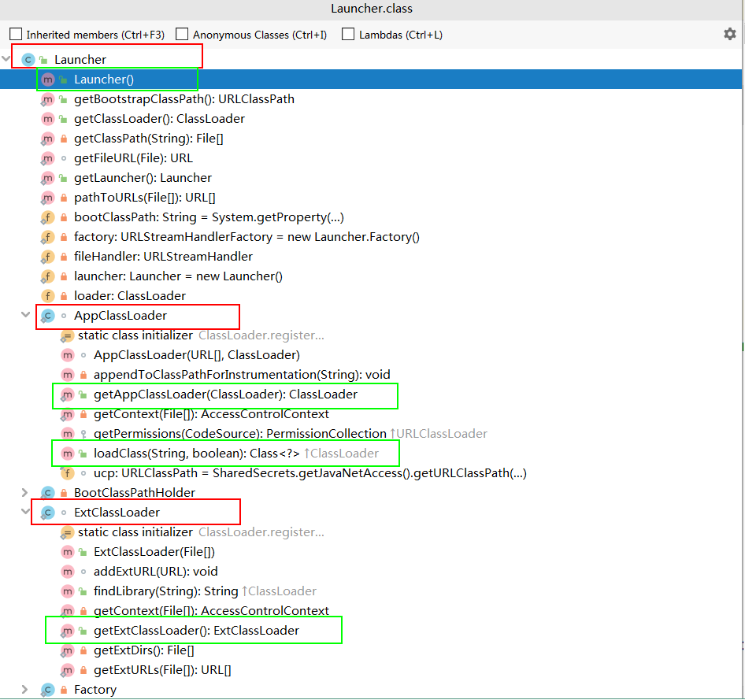Click the getClassLoader() method icon
This screenshot has height=700, width=745.
[x=47, y=119]
